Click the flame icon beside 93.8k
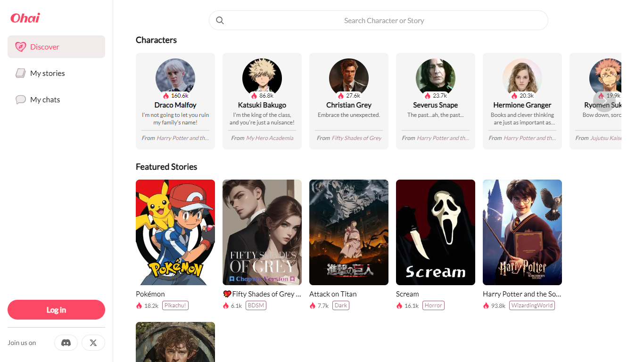 tap(486, 305)
